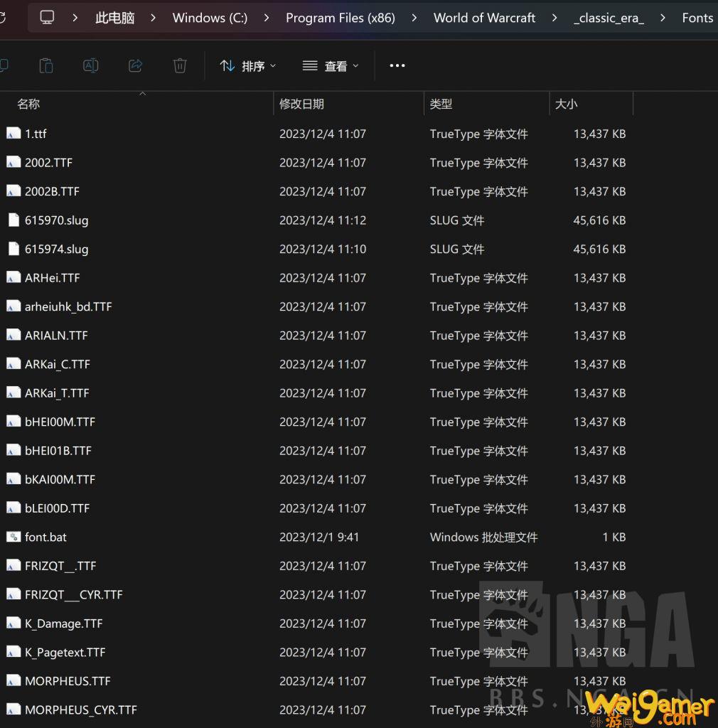Click the K_Pagetext.TTF font file icon

point(14,653)
